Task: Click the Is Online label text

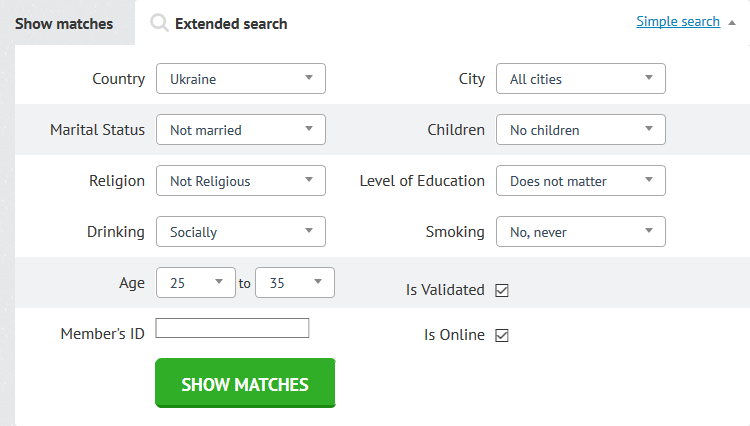Action: tap(454, 335)
